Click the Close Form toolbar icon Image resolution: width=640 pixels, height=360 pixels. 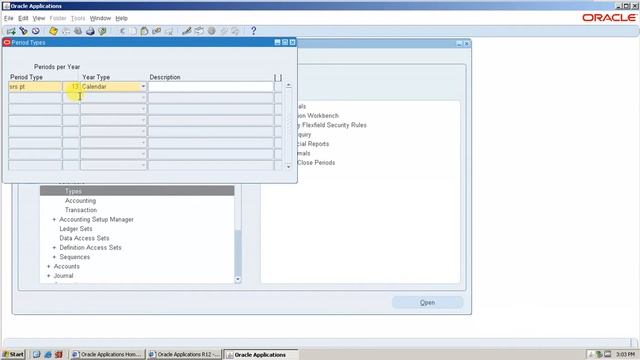pyautogui.click(x=102, y=31)
